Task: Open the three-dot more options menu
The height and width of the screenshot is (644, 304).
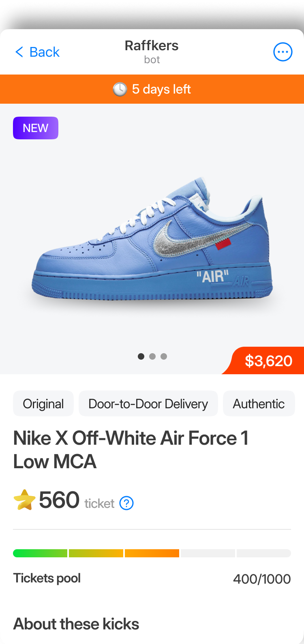Action: point(283,52)
